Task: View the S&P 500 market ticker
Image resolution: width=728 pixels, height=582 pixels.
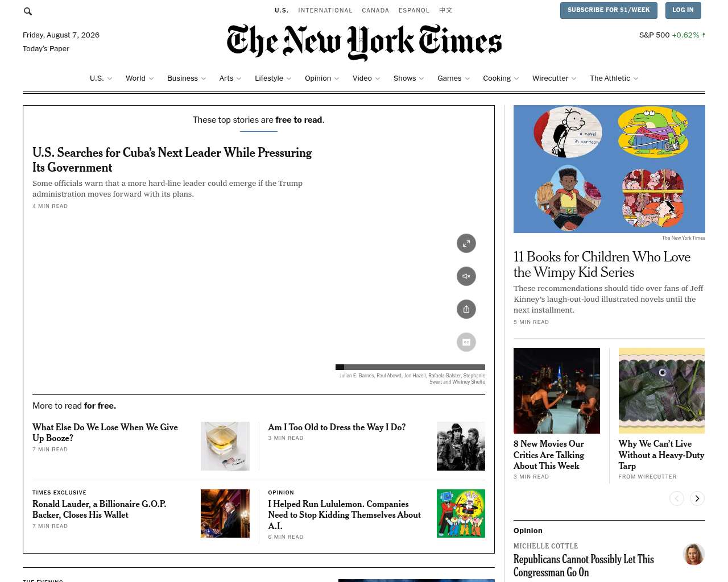Action: pyautogui.click(x=672, y=35)
